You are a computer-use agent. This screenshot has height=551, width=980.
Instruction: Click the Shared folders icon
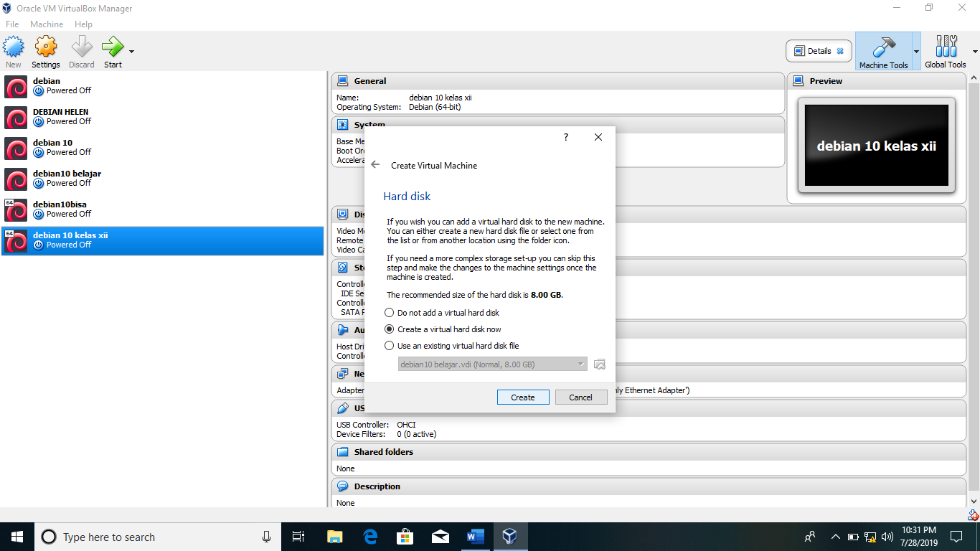click(343, 452)
